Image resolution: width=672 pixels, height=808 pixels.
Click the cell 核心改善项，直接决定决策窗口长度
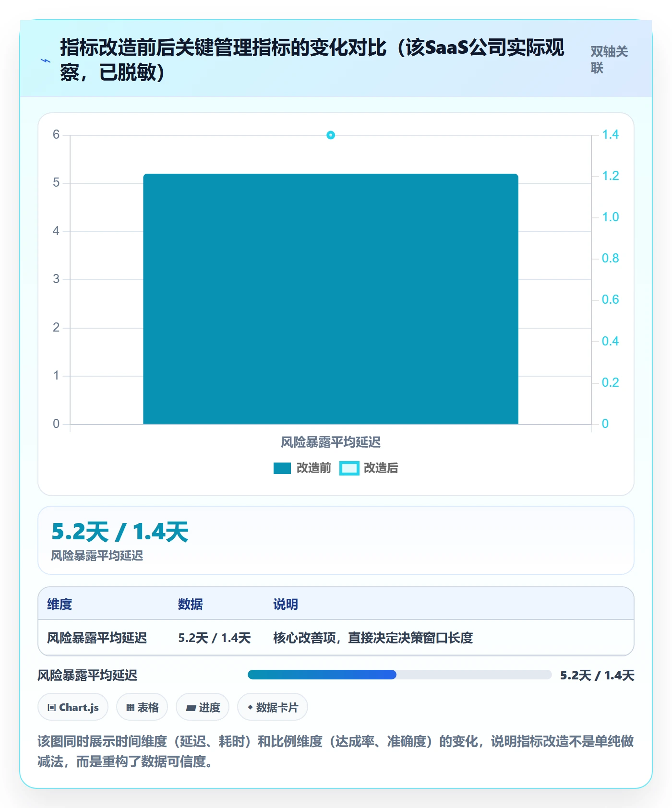tap(373, 638)
